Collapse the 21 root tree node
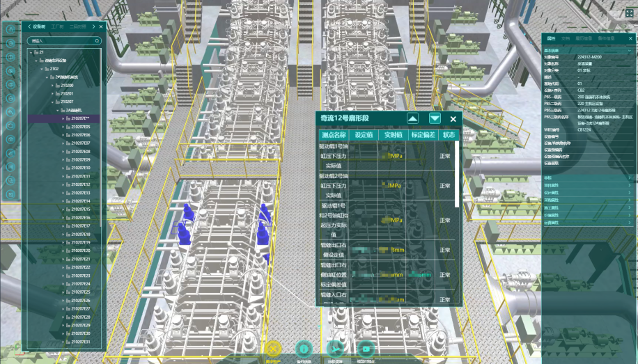The height and width of the screenshot is (364, 638). point(31,52)
